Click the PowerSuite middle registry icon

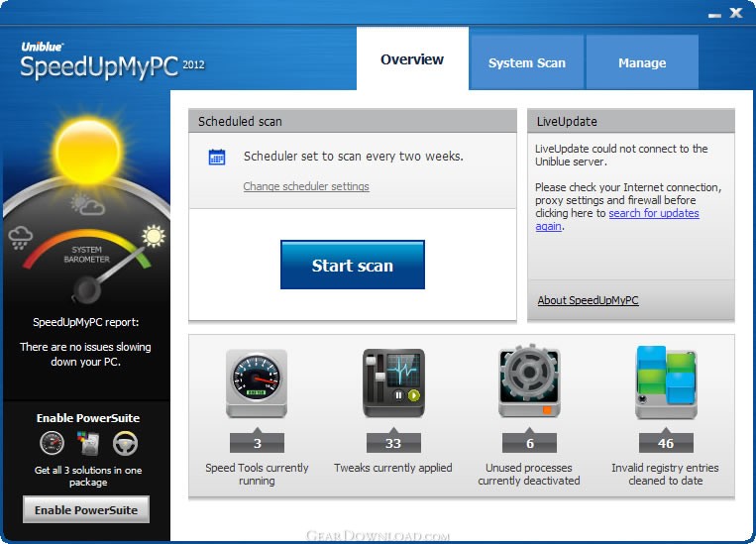(88, 443)
